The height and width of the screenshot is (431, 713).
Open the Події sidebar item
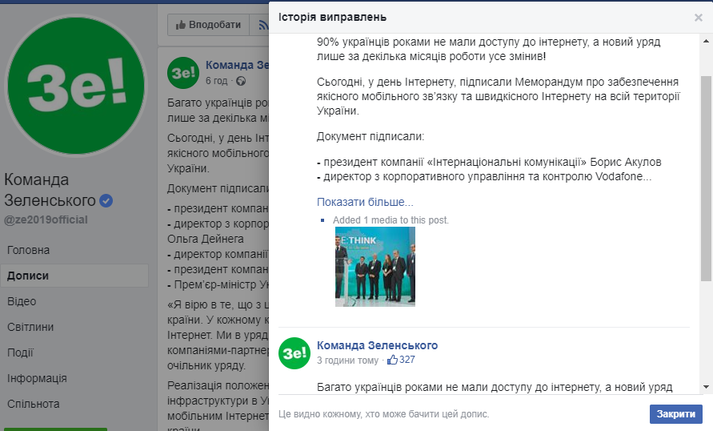(20, 353)
